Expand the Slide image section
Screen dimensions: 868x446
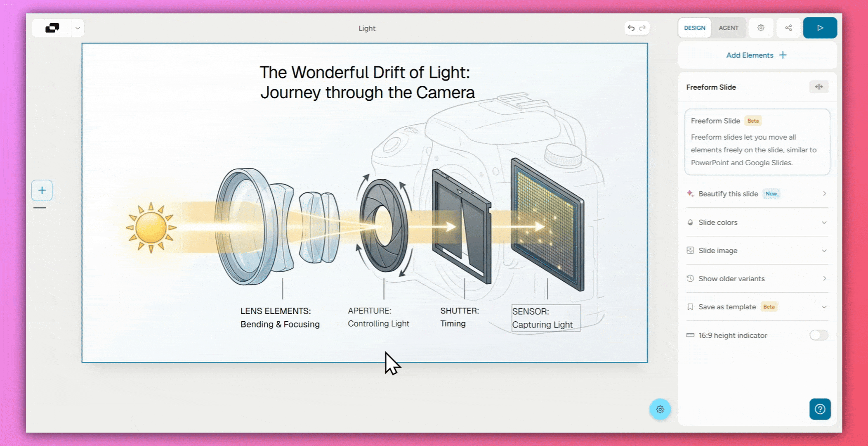[756, 251]
